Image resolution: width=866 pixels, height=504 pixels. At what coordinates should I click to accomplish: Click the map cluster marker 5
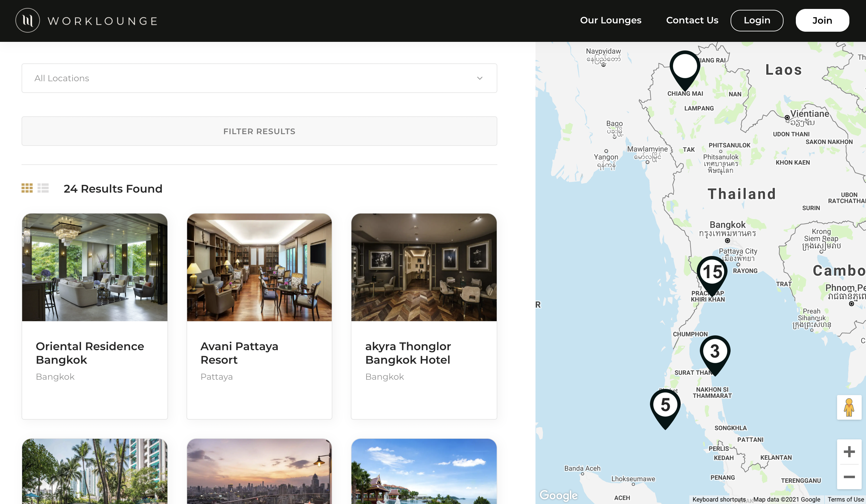tap(665, 409)
